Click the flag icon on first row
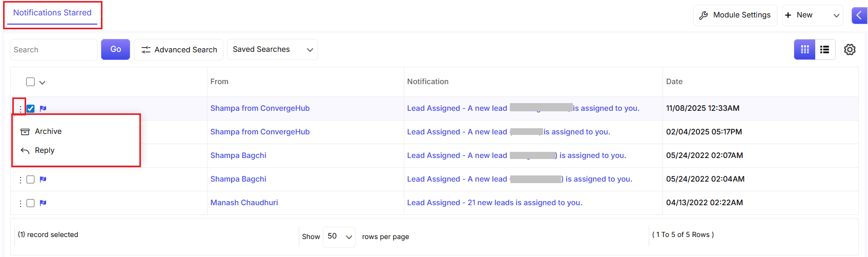The height and width of the screenshot is (257, 868). [43, 109]
